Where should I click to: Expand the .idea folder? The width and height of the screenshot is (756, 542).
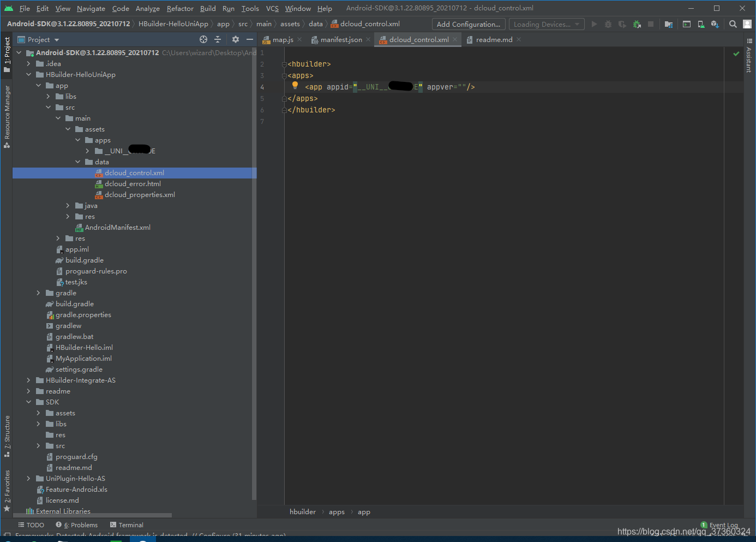28,64
